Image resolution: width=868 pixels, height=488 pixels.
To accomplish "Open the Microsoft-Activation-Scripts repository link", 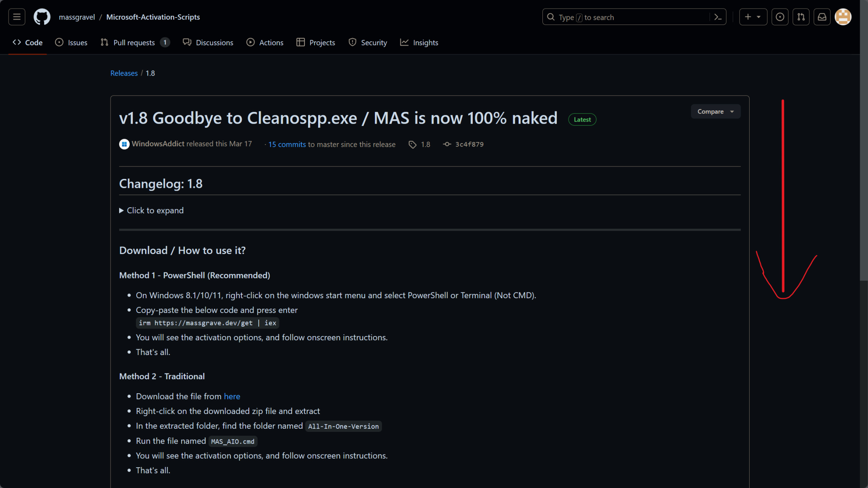I will (x=153, y=17).
